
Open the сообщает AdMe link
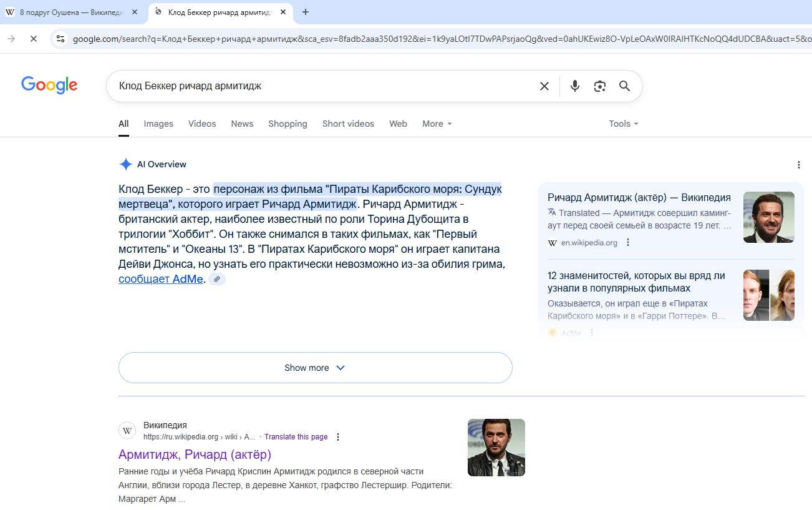(x=161, y=279)
